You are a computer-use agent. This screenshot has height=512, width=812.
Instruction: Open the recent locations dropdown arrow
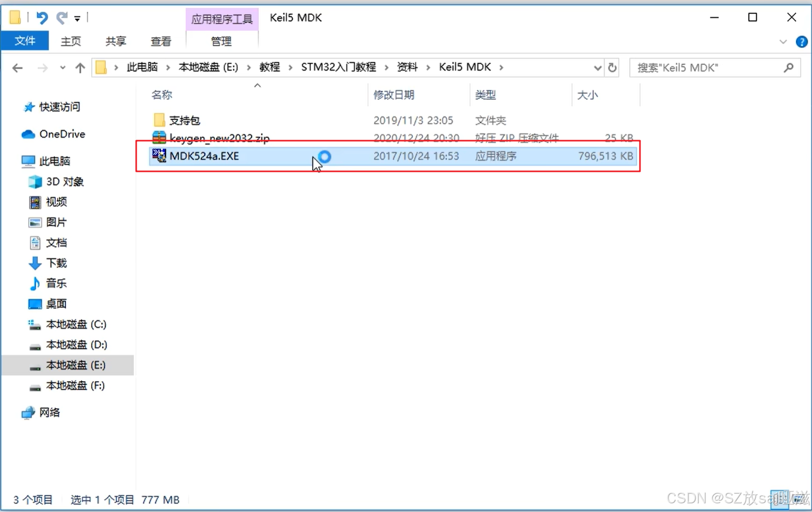(62, 68)
